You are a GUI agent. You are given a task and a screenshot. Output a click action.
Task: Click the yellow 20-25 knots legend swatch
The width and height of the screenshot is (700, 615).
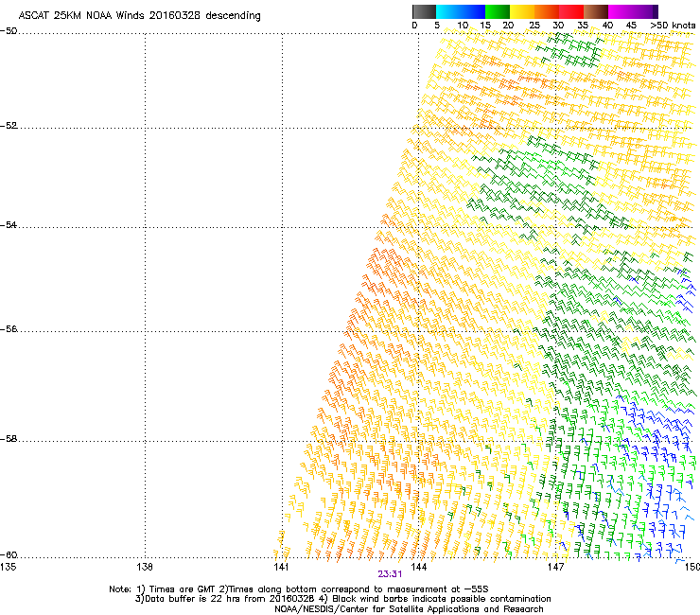[522, 11]
